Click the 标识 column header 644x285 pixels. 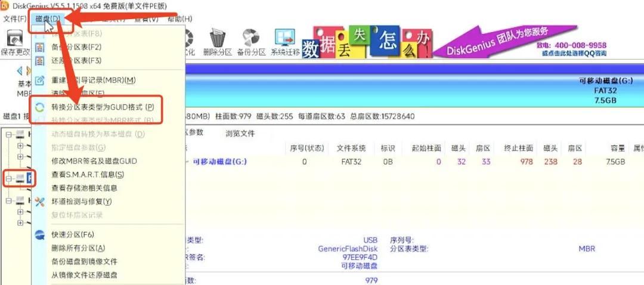[388, 148]
